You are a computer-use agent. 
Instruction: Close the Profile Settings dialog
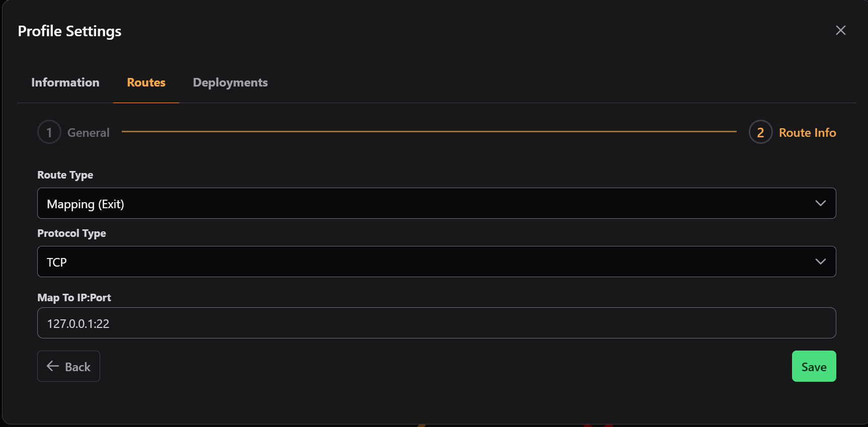(840, 30)
